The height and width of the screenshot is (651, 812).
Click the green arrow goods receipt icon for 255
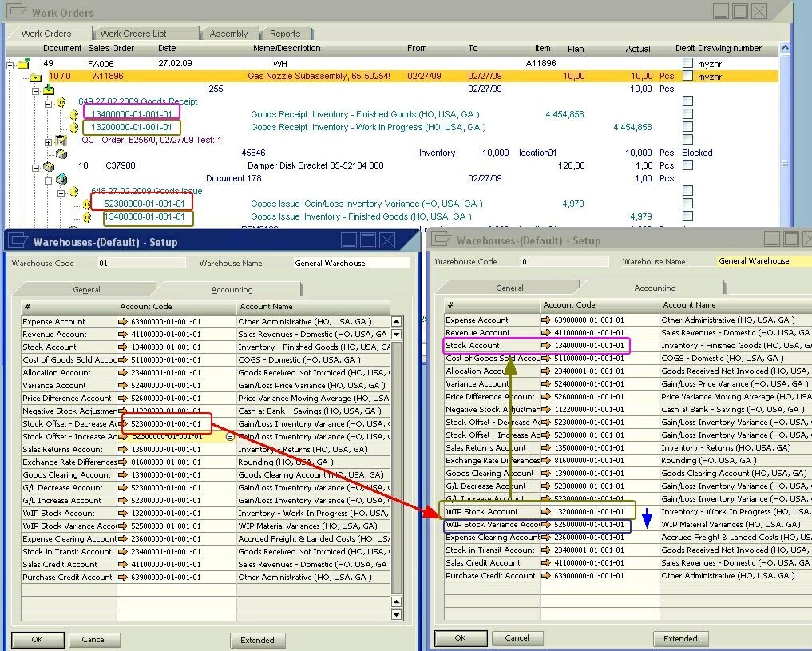click(x=49, y=89)
